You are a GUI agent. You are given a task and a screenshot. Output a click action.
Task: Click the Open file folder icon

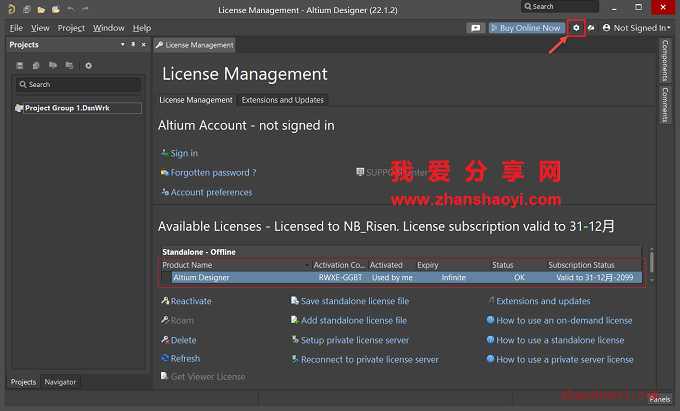click(41, 9)
